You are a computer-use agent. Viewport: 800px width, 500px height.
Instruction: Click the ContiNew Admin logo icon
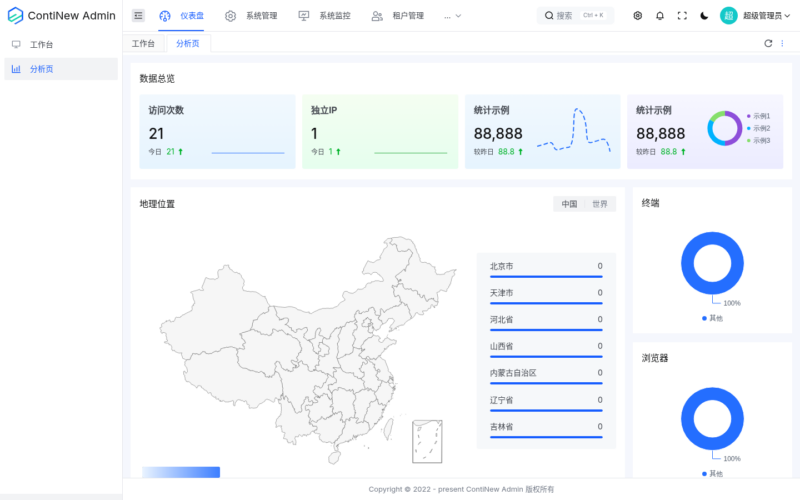(x=15, y=15)
